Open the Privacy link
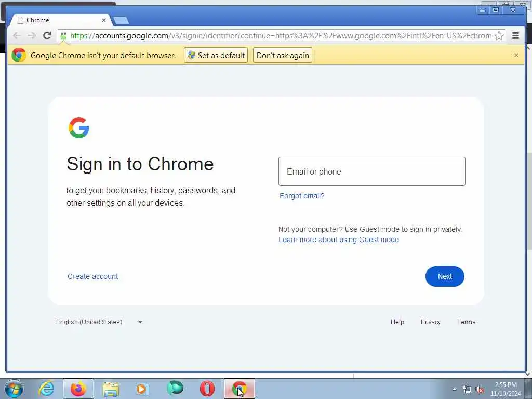532x399 pixels. (431, 322)
